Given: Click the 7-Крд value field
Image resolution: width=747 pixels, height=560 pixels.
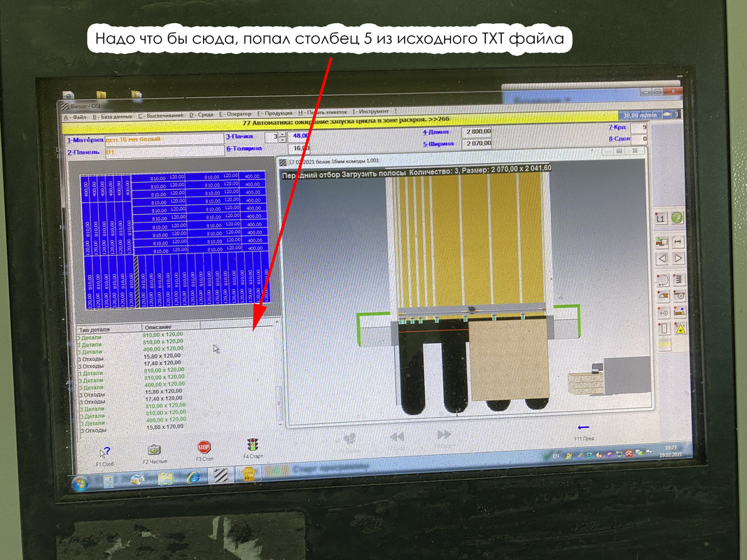Looking at the screenshot, I should pos(639,127).
